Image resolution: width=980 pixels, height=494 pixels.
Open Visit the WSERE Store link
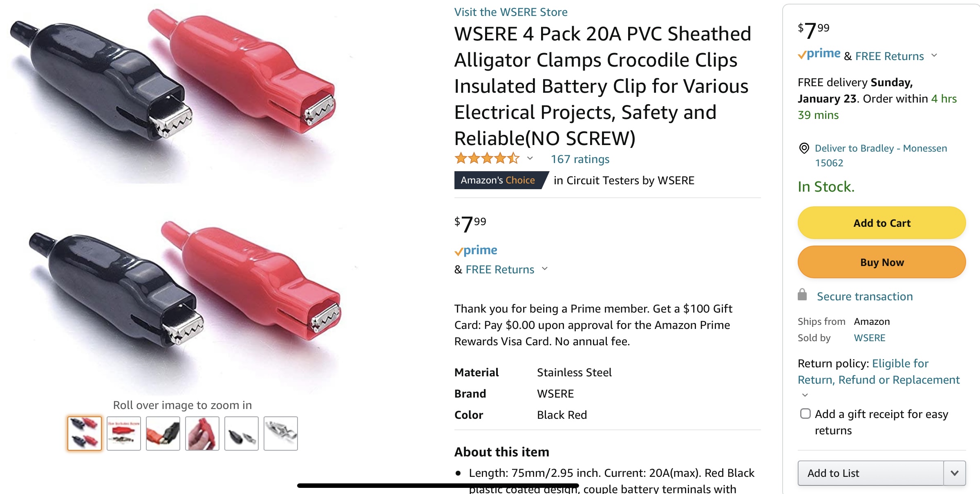click(511, 12)
